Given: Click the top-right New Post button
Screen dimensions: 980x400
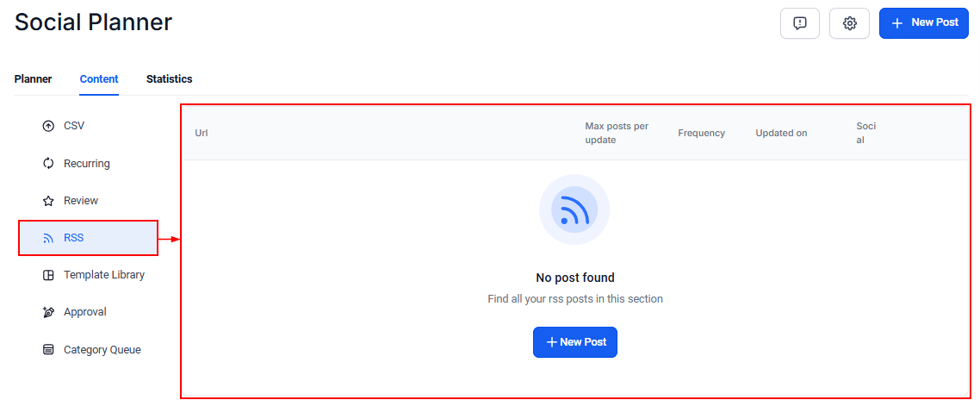Looking at the screenshot, I should pyautogui.click(x=924, y=23).
